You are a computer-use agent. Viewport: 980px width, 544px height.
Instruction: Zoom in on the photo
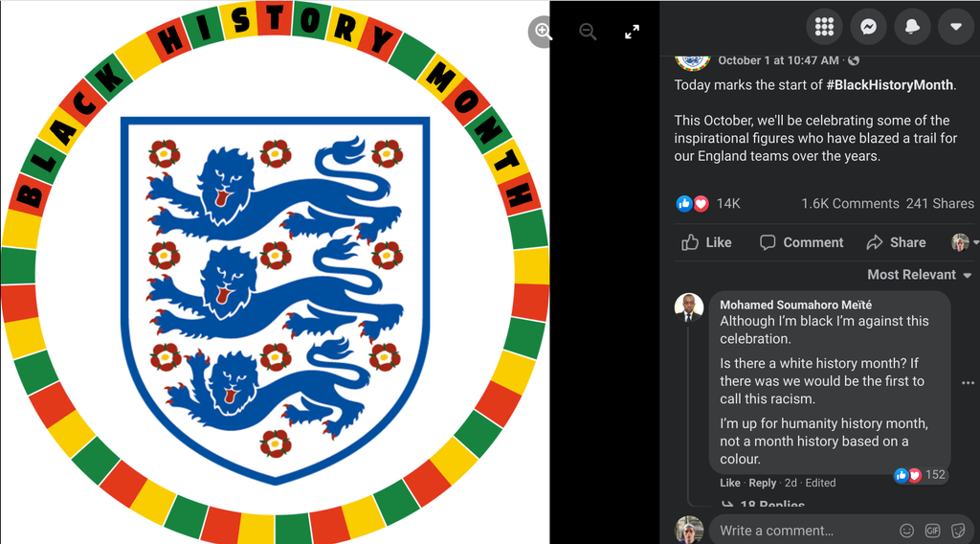(543, 32)
